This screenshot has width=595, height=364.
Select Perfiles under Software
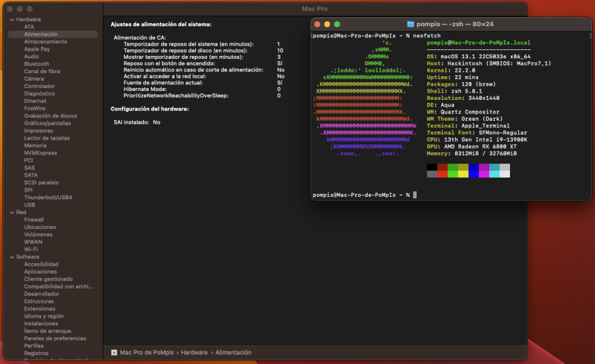pos(34,346)
